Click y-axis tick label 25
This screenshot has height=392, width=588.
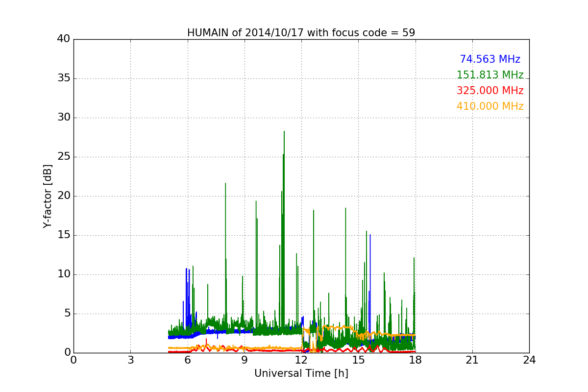[x=64, y=157]
